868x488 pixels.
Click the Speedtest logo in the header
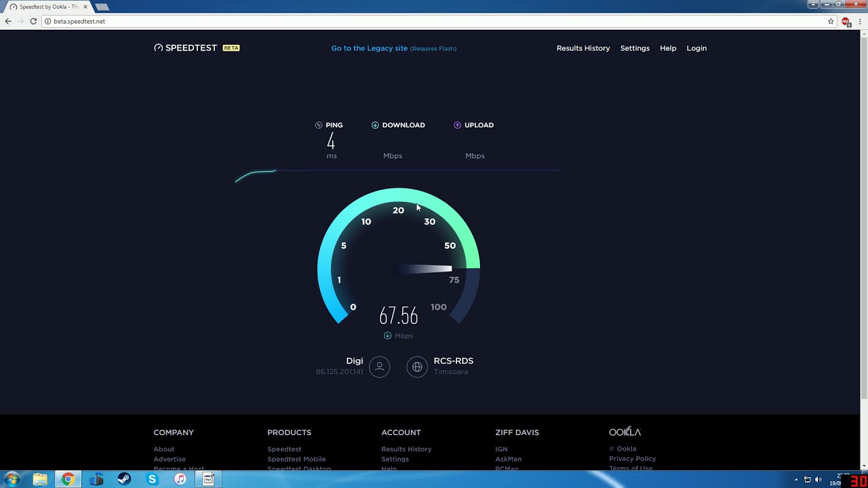point(185,48)
